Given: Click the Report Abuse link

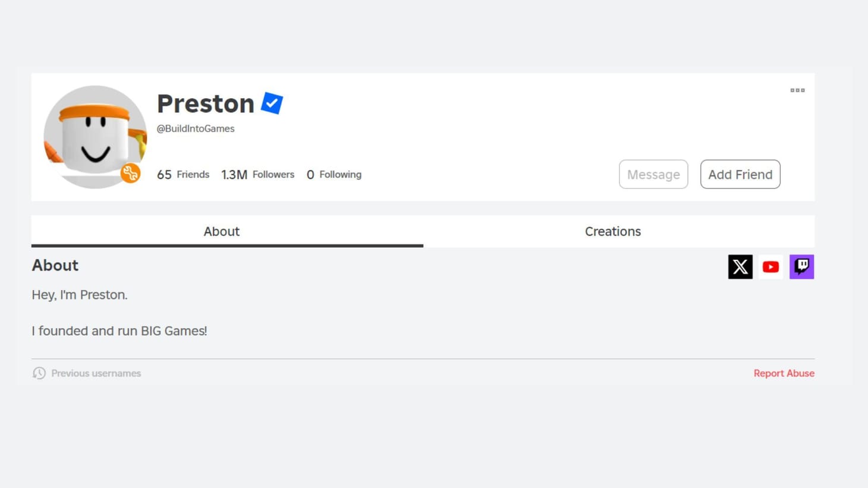Looking at the screenshot, I should coord(784,373).
